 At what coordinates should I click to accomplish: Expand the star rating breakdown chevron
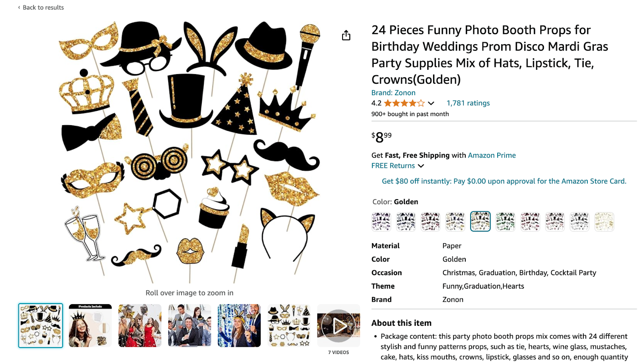[x=431, y=103]
